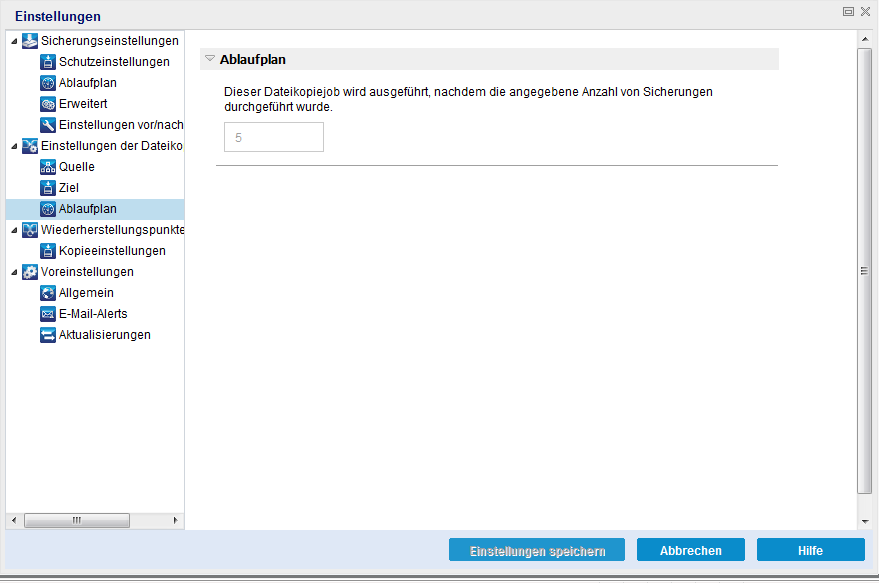Click the Voreinstellungen label
The image size is (879, 583).
pyautogui.click(x=87, y=272)
